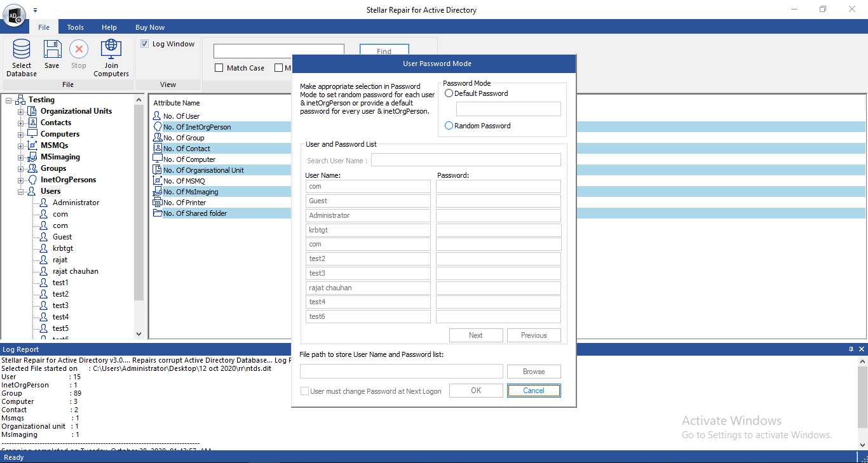
Task: Enable the Match Case checkbox
Action: tap(219, 68)
